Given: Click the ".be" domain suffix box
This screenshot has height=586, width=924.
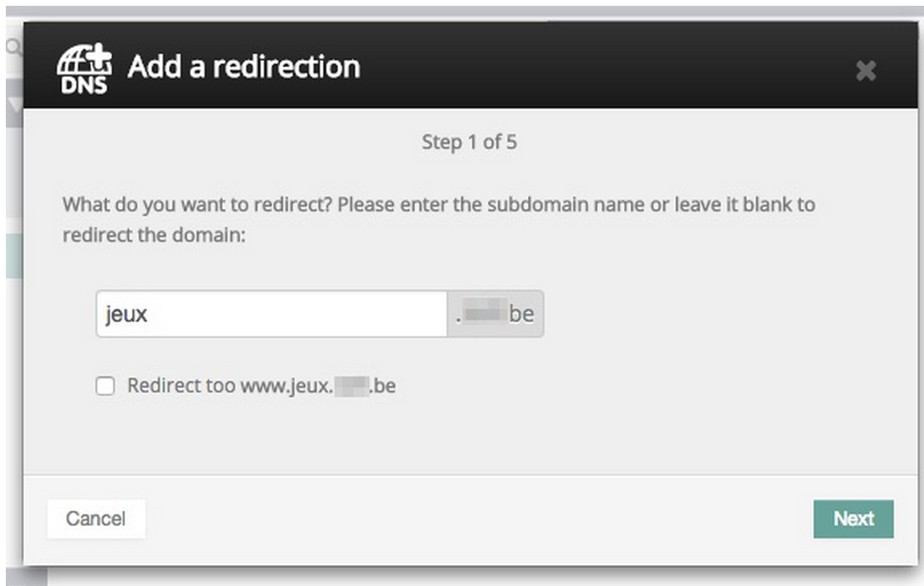Looking at the screenshot, I should 522,314.
